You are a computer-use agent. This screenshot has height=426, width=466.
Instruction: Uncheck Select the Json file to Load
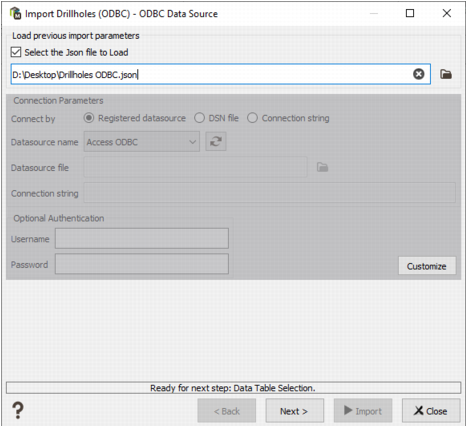click(16, 52)
